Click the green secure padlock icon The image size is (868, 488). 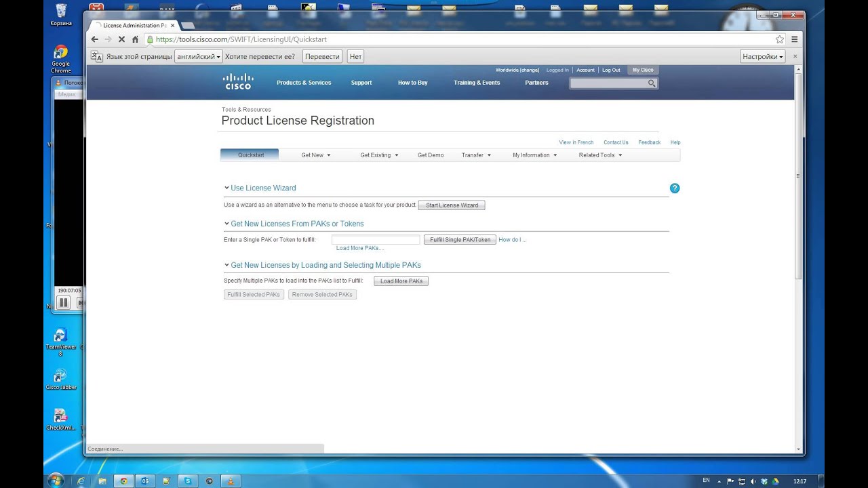coord(149,39)
